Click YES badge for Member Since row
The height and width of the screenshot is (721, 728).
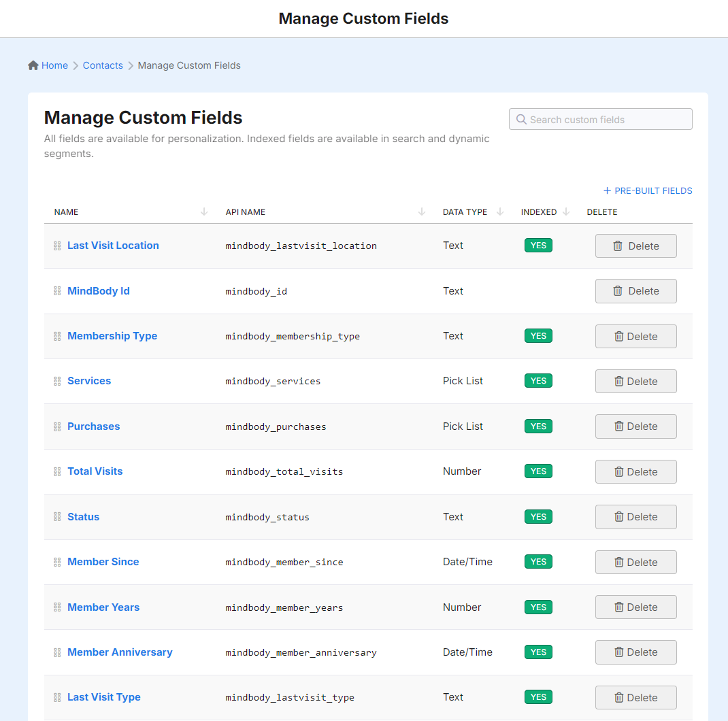538,562
